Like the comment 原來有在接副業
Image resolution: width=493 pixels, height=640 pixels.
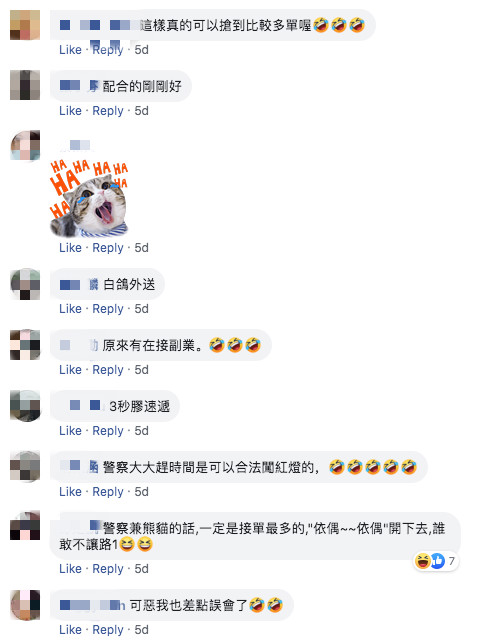pyautogui.click(x=70, y=369)
